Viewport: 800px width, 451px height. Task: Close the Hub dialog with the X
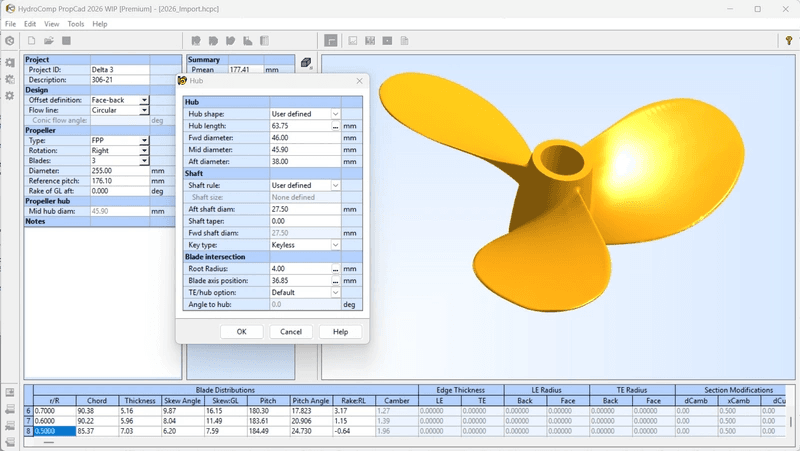pos(359,81)
